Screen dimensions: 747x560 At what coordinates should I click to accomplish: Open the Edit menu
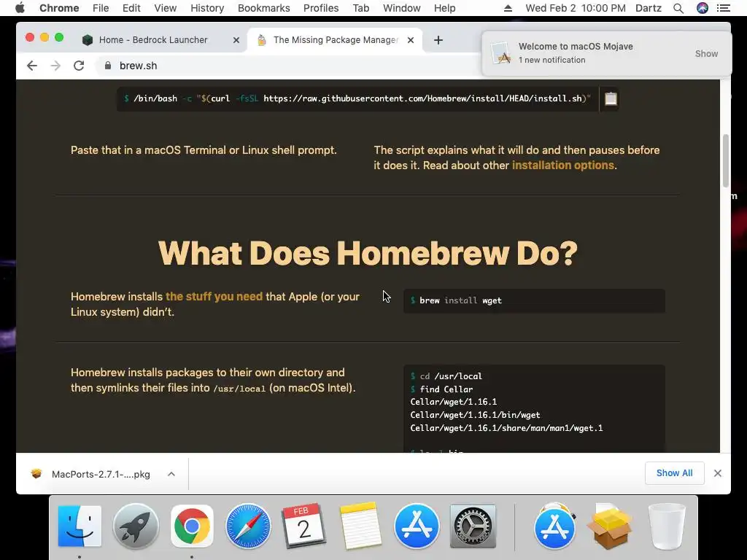click(x=131, y=8)
